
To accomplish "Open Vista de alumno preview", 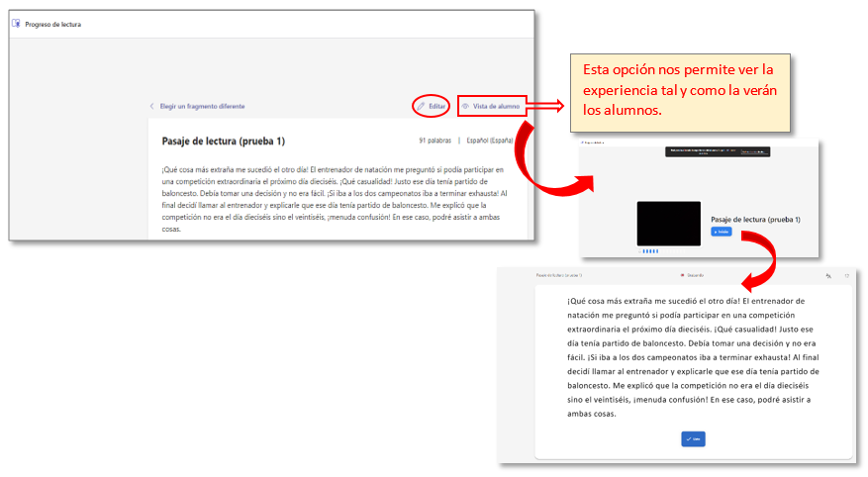I will (491, 106).
